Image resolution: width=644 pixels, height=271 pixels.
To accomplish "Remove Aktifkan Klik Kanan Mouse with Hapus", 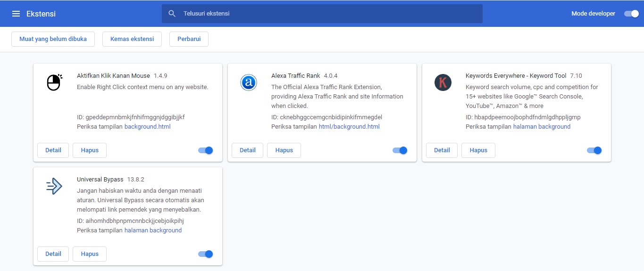I will pyautogui.click(x=90, y=150).
